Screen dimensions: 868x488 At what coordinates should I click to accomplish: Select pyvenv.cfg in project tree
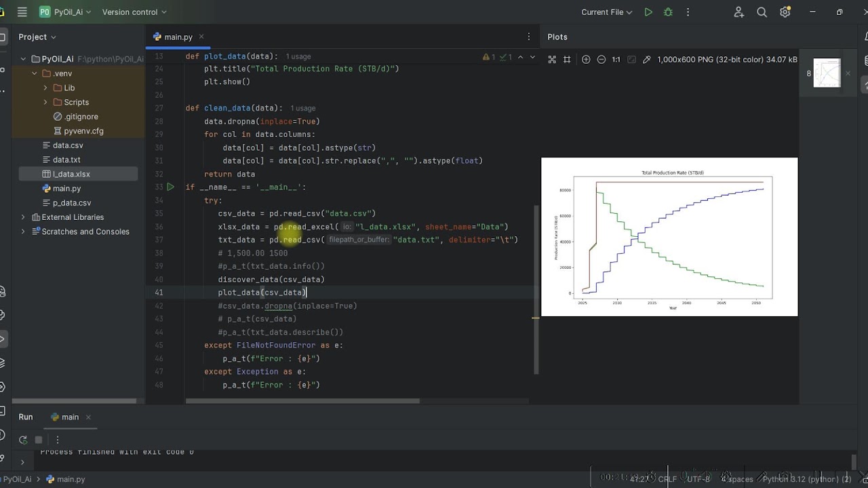[78, 131]
